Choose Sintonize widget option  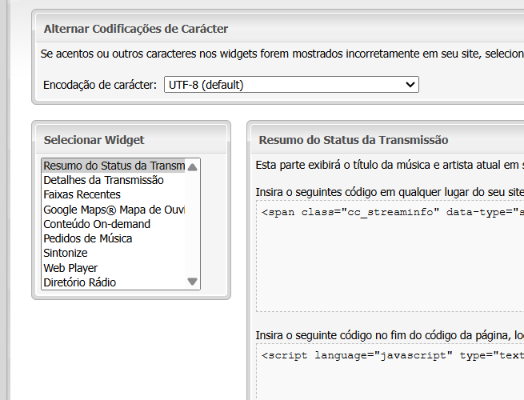click(114, 253)
